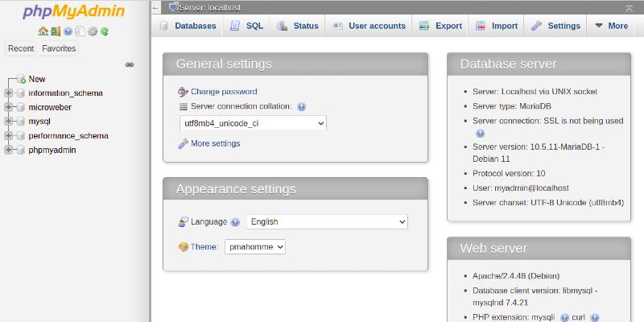Screen dimensions: 644x322
Task: Click help icon next to Server connection collation
Action: pos(301,106)
